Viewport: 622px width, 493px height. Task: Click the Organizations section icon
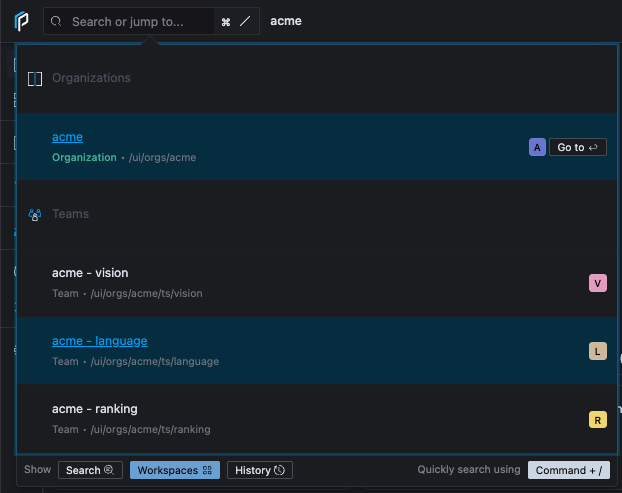35,79
